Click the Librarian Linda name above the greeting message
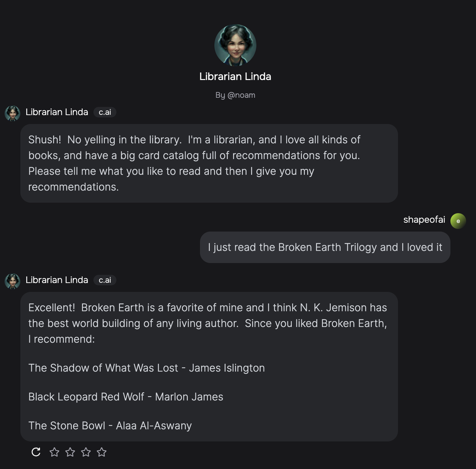 [x=57, y=112]
